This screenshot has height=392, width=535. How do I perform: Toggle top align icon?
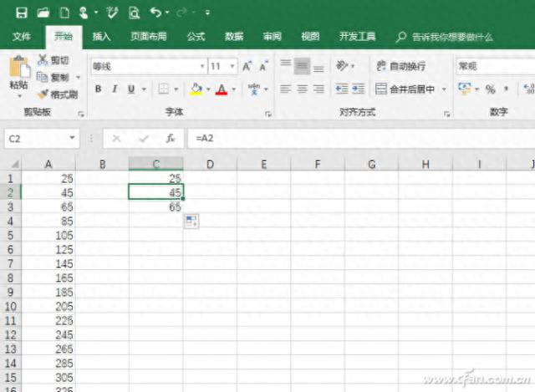pyautogui.click(x=286, y=65)
